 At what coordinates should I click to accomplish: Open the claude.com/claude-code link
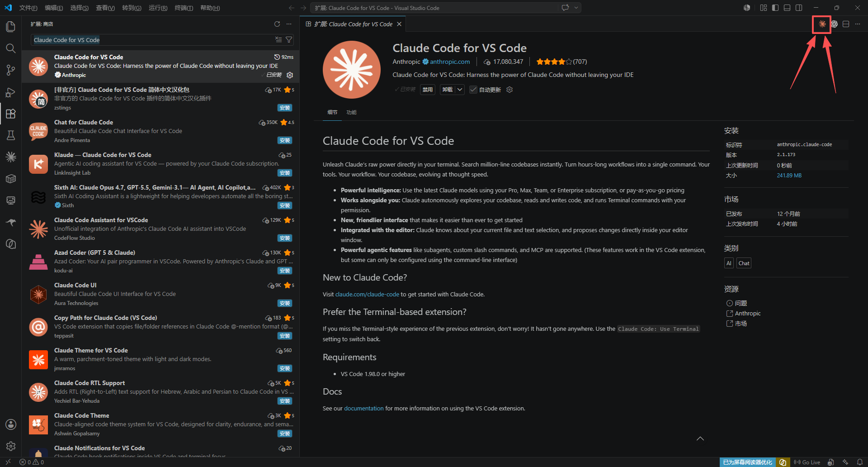coord(367,294)
